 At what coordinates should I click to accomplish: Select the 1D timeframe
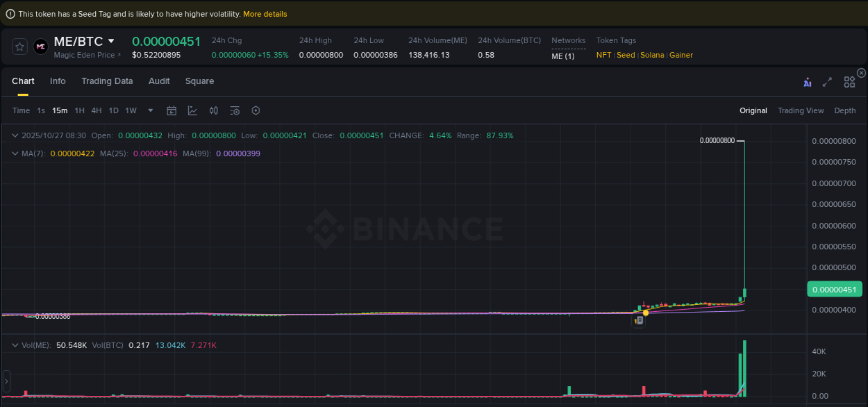click(x=113, y=110)
